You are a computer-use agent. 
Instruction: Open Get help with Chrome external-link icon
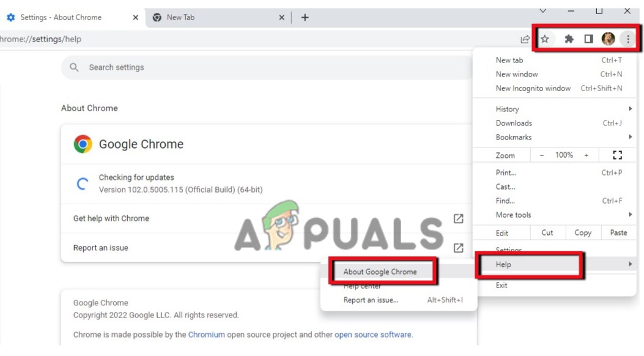(x=458, y=218)
